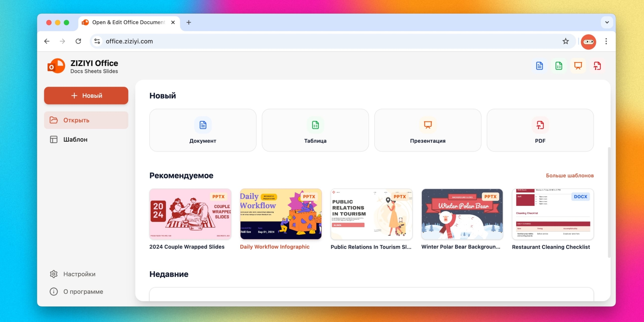Click the red PDF icon in header
This screenshot has width=644, height=322.
coord(597,66)
